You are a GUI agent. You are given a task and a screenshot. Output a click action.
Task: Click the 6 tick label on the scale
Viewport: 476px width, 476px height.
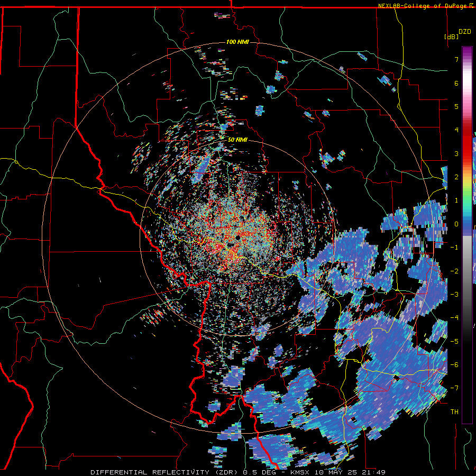coord(456,83)
